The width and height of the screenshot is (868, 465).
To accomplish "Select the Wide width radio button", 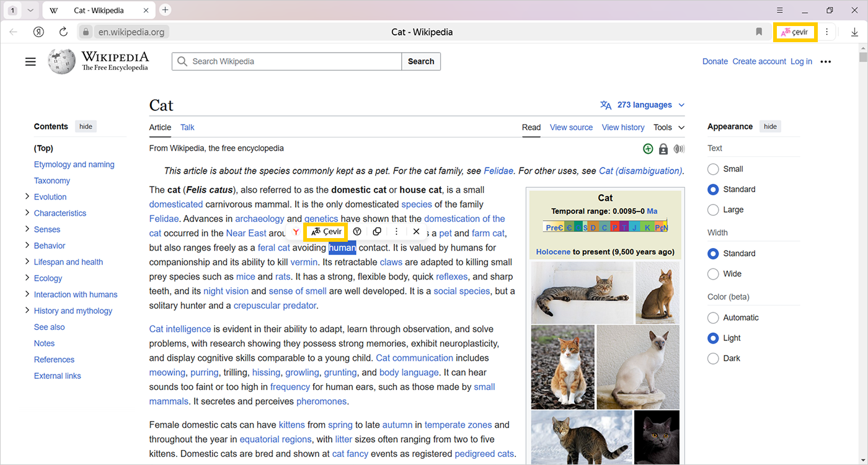I will click(x=713, y=273).
